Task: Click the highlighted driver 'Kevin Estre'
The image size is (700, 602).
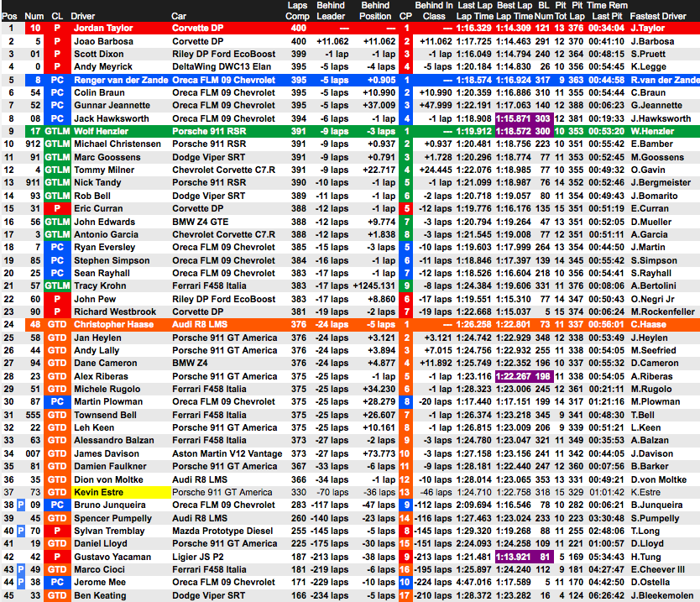Action: click(x=98, y=492)
